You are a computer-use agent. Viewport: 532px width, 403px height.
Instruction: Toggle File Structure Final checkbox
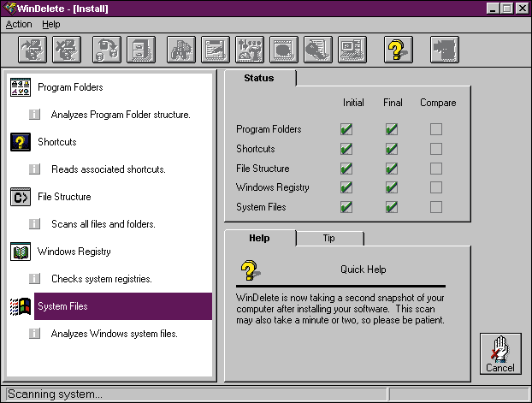(x=392, y=169)
